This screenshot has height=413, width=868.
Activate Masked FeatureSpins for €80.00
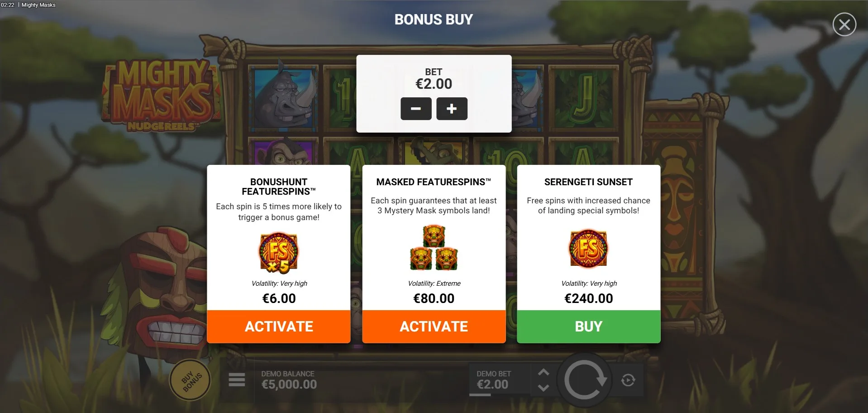434,327
